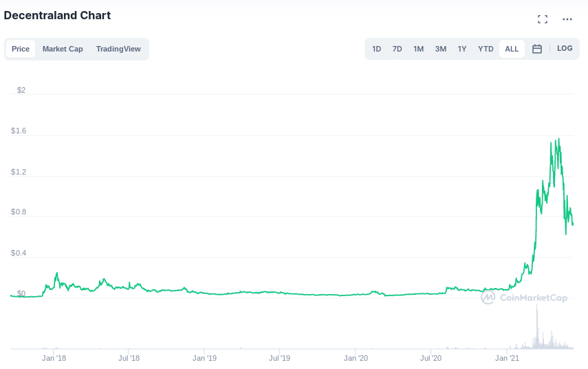
Task: Click the Jan '20 date axis label
Action: [356, 358]
